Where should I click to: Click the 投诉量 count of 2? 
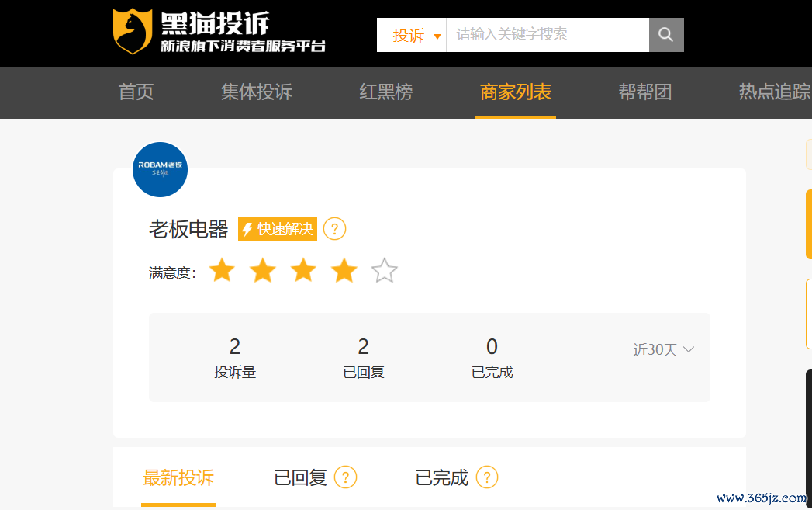tap(235, 346)
